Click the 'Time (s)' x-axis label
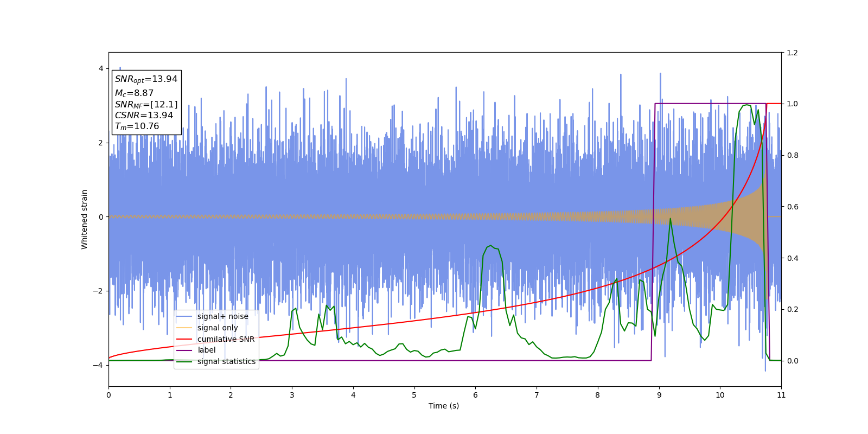Viewport: 868px width, 434px height. [444, 406]
